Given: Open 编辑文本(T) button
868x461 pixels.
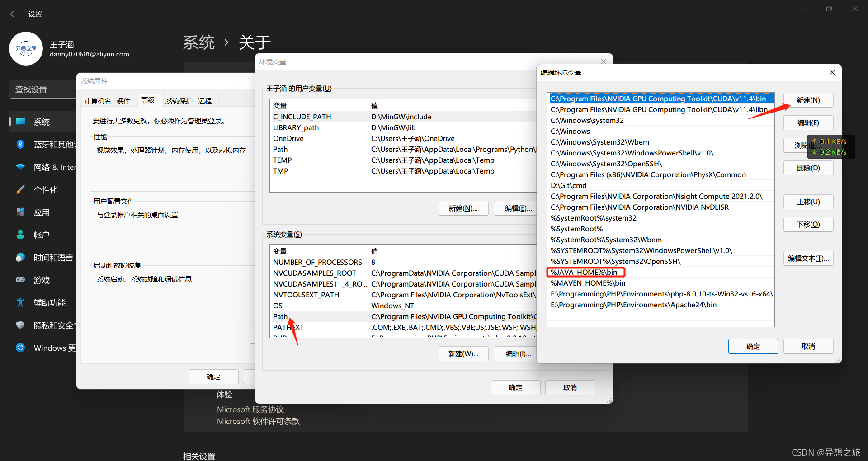Looking at the screenshot, I should tap(808, 259).
